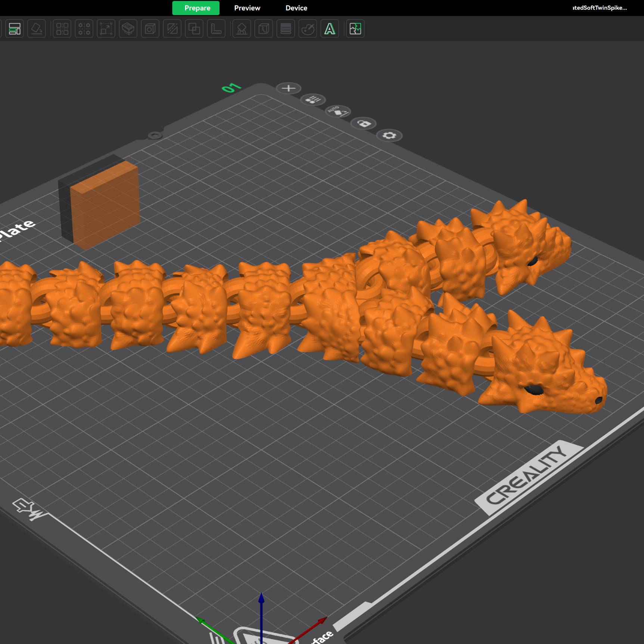644x644 pixels.
Task: Select the Support painting tool
Action: point(241,29)
